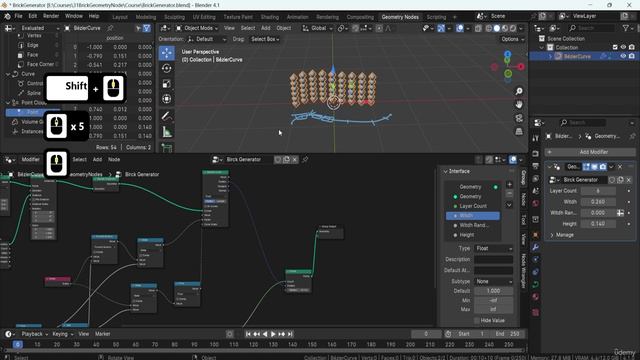Image resolution: width=640 pixels, height=360 pixels.
Task: Select Layer Count socket in interface list
Action: [x=472, y=206]
